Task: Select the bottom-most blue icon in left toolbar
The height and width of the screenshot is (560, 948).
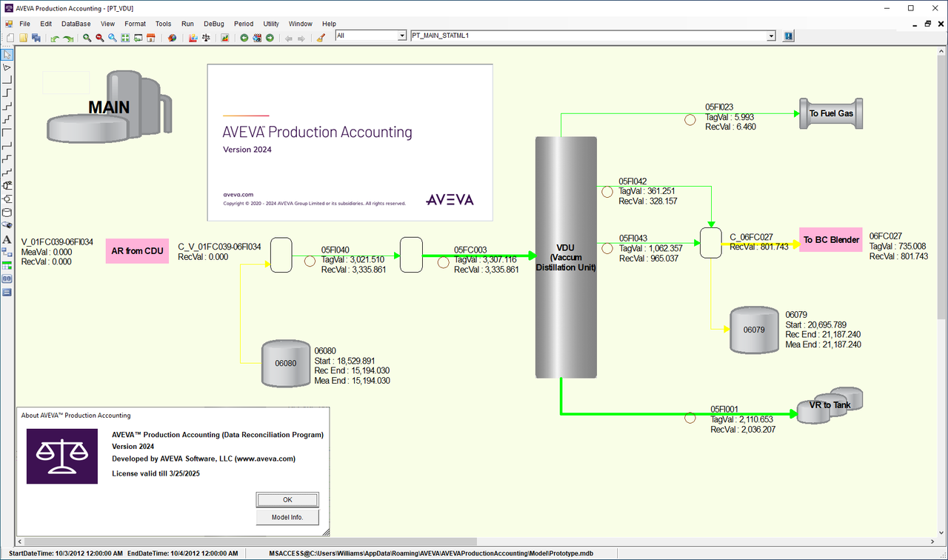Action: (7, 292)
